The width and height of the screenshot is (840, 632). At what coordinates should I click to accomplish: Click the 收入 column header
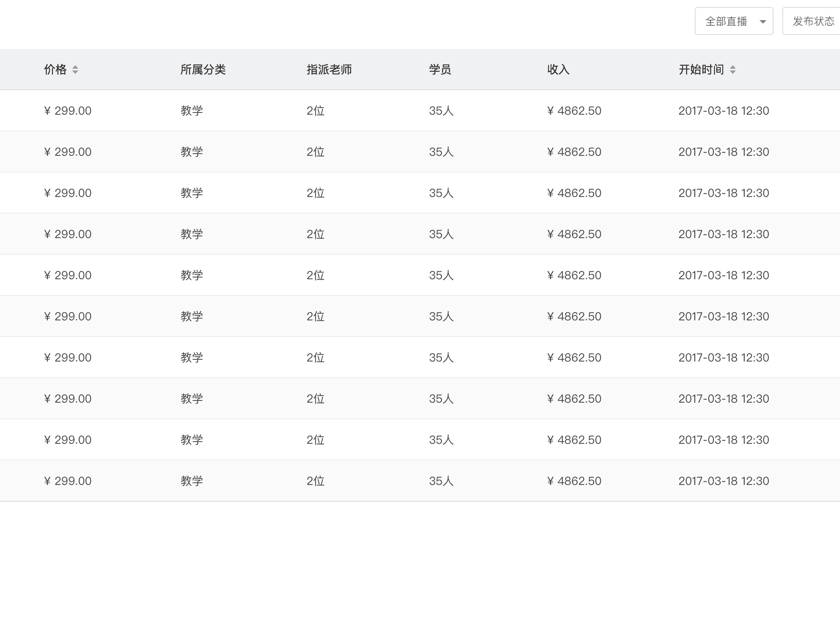click(x=558, y=70)
